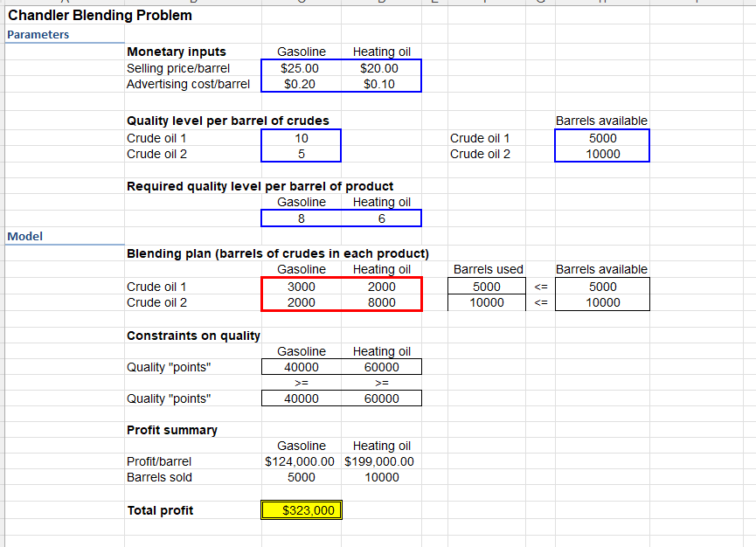Screen dimensions: 756x547
Task: Select the Heating oil advertising cost $0.10 cell
Action: [381, 84]
